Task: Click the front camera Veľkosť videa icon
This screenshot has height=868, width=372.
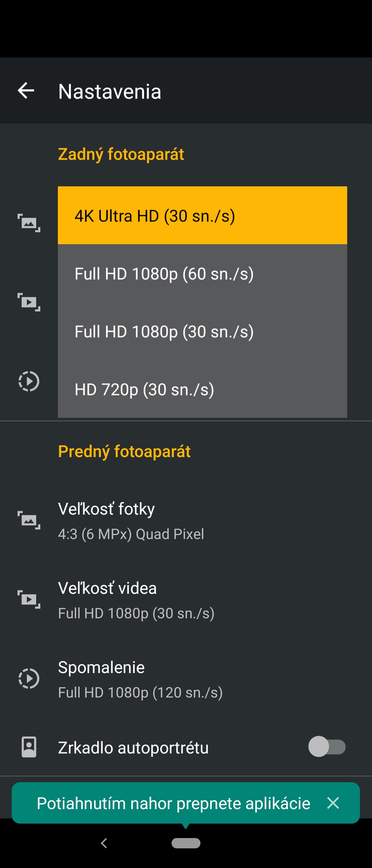Action: pos(29,599)
